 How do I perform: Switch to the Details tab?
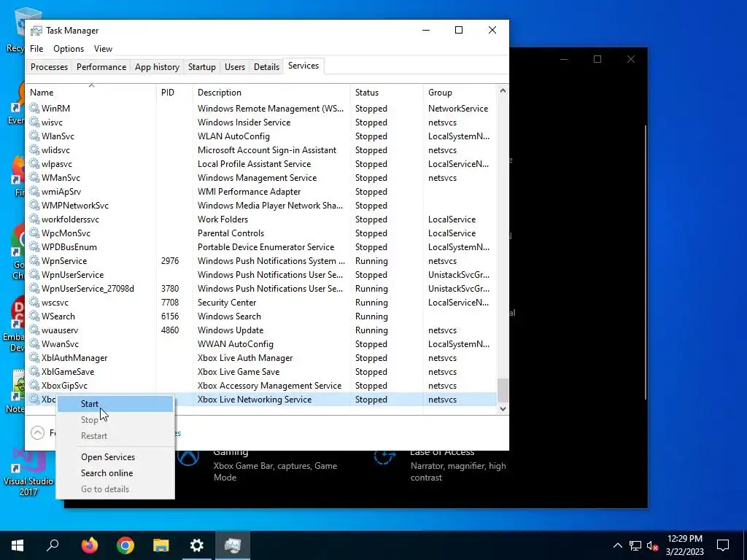point(266,66)
